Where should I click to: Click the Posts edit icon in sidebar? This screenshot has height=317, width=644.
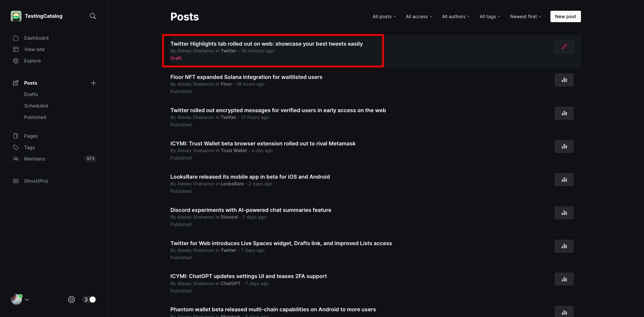(x=16, y=83)
